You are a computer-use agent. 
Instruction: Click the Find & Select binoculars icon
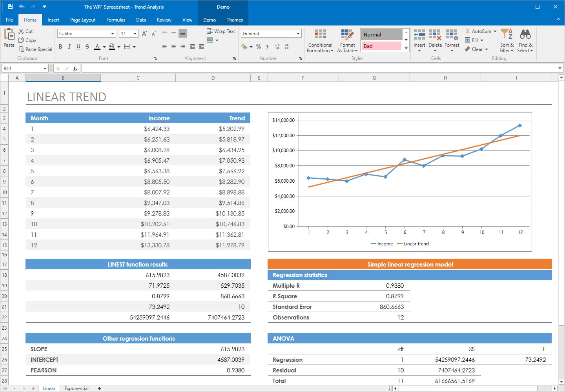[x=525, y=34]
